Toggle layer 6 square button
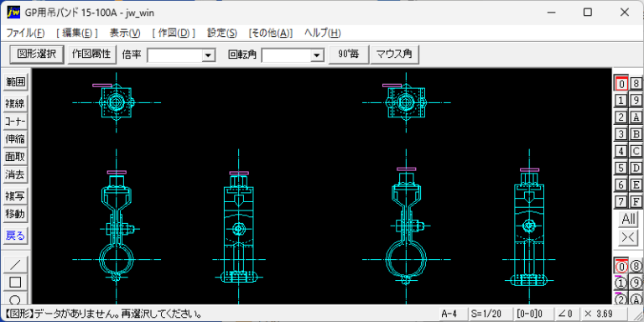Screen dimensions: 644x322 (621, 184)
